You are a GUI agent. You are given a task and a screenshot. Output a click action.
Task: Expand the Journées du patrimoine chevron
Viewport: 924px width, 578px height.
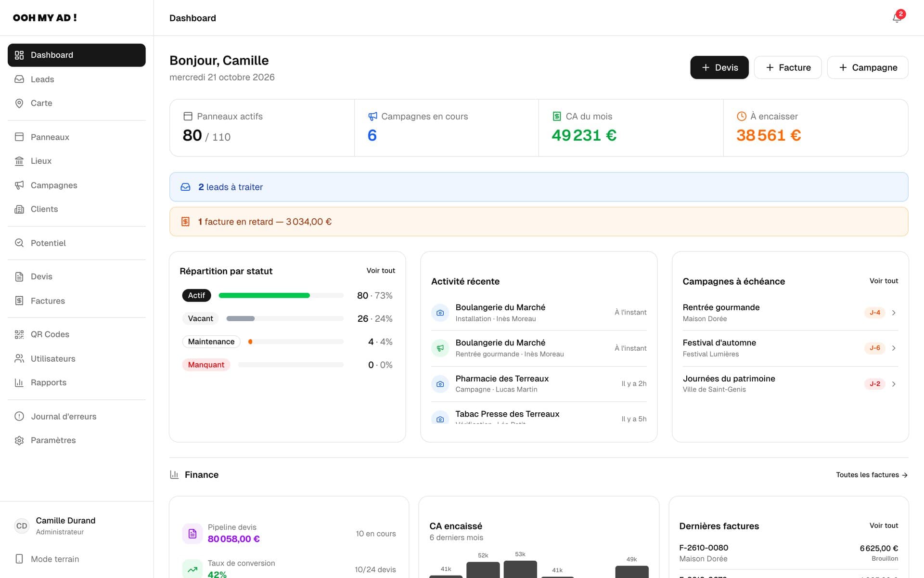tap(894, 384)
